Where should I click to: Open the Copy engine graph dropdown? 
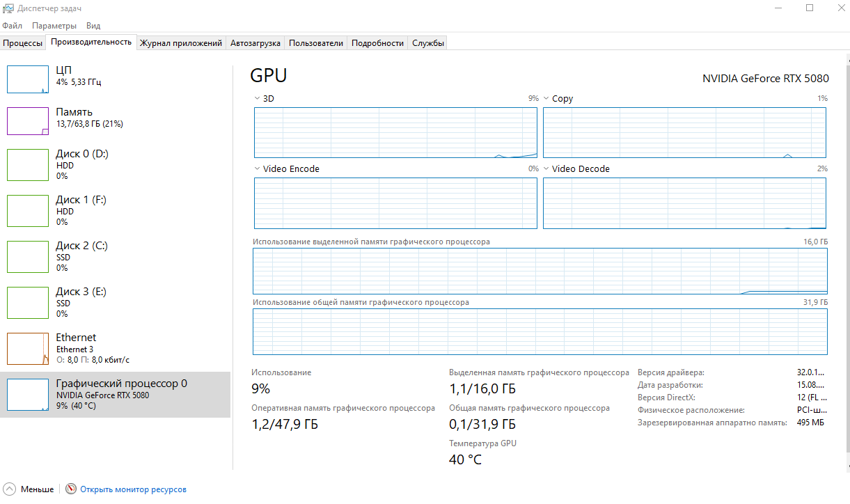546,99
